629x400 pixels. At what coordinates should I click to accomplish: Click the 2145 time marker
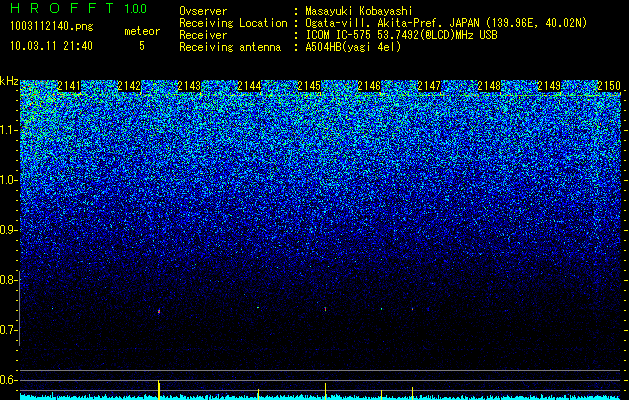(x=309, y=86)
